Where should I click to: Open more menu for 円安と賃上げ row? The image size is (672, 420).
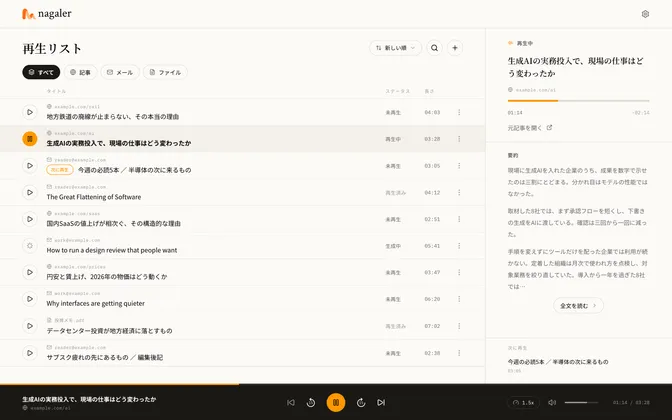[459, 272]
